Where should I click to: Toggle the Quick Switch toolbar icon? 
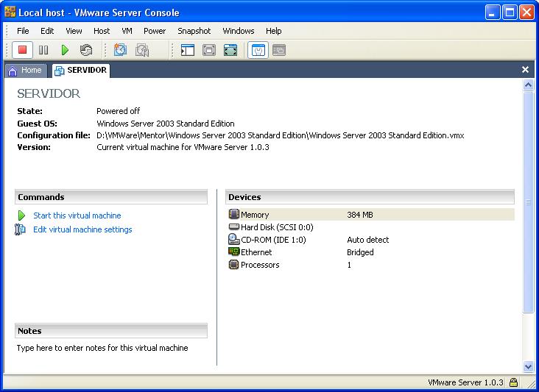(x=230, y=50)
